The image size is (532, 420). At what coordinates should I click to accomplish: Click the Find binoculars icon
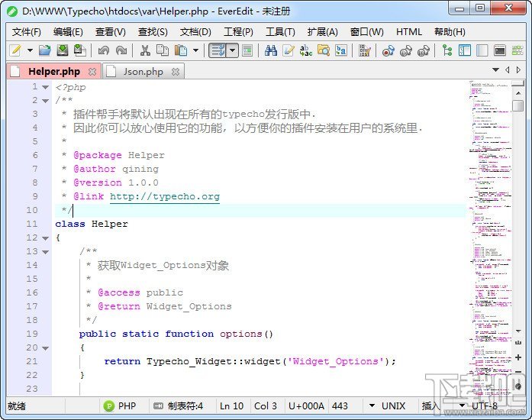click(x=271, y=50)
